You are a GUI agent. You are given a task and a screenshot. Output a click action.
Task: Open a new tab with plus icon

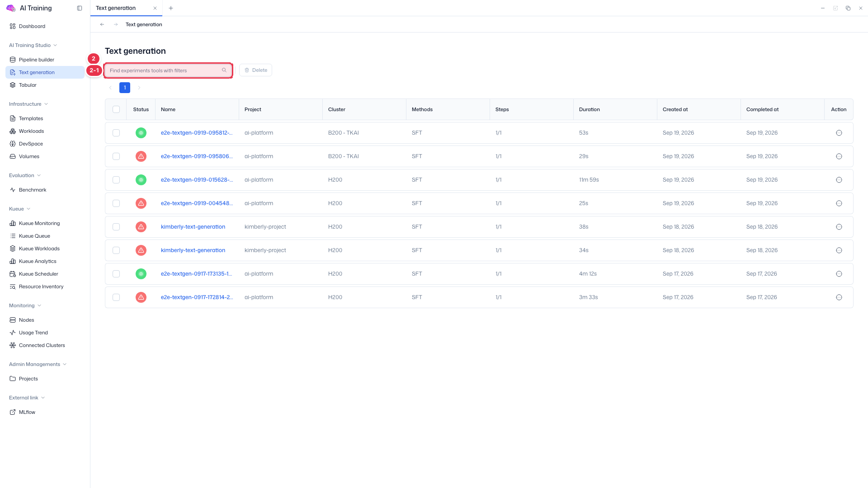point(171,8)
